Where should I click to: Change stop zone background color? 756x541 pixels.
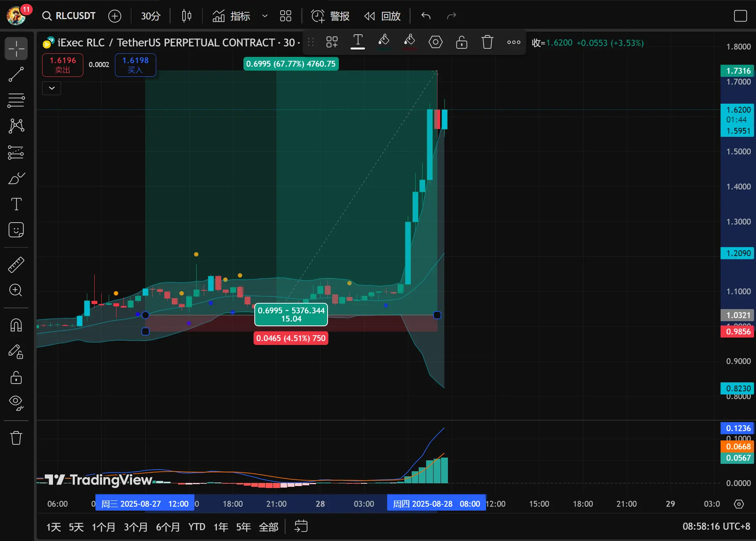pos(409,42)
